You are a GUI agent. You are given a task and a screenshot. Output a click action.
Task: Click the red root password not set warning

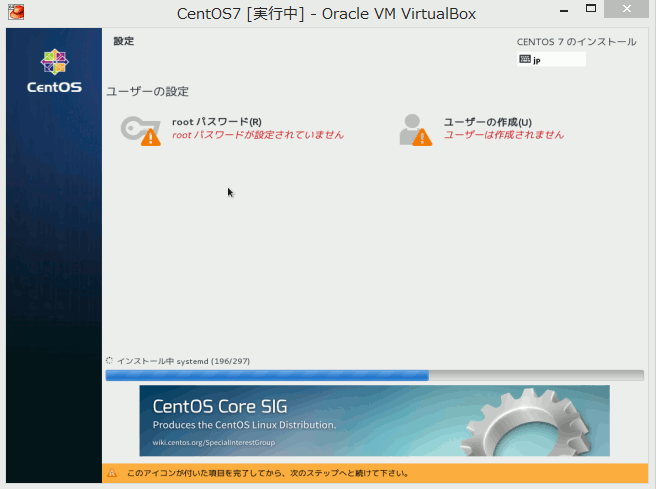(x=257, y=135)
